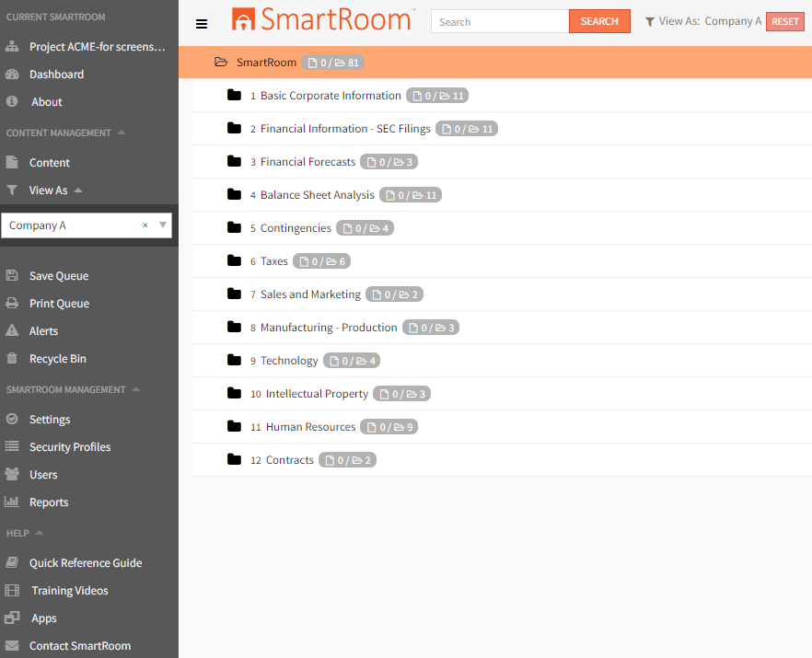812x658 pixels.
Task: Clear the Company A selection
Action: coord(145,225)
